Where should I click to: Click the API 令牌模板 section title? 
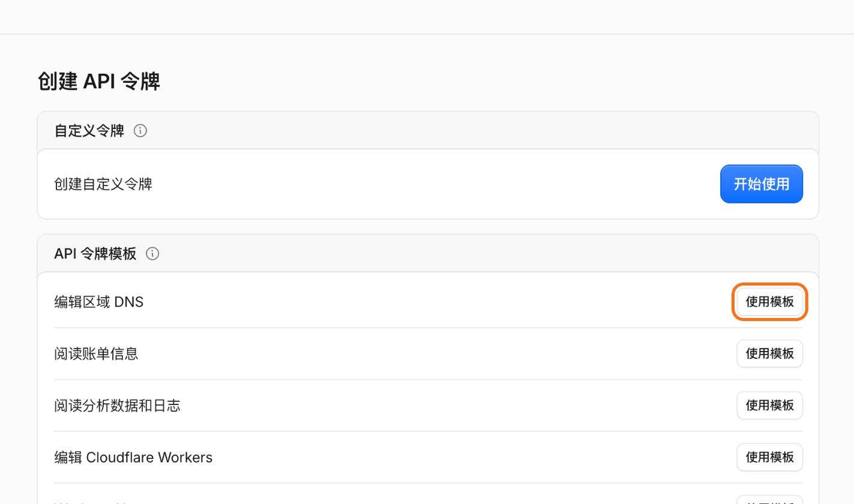[95, 254]
